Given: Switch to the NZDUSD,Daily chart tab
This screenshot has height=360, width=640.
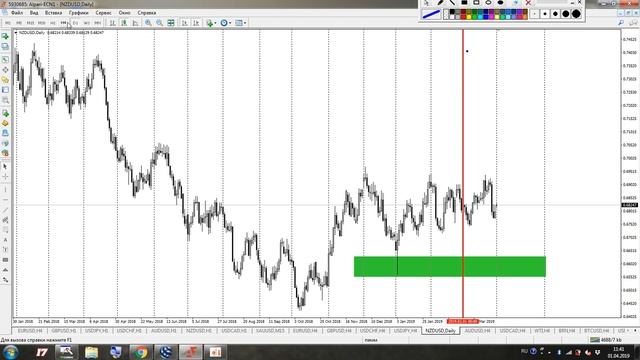Looking at the screenshot, I should click(440, 331).
